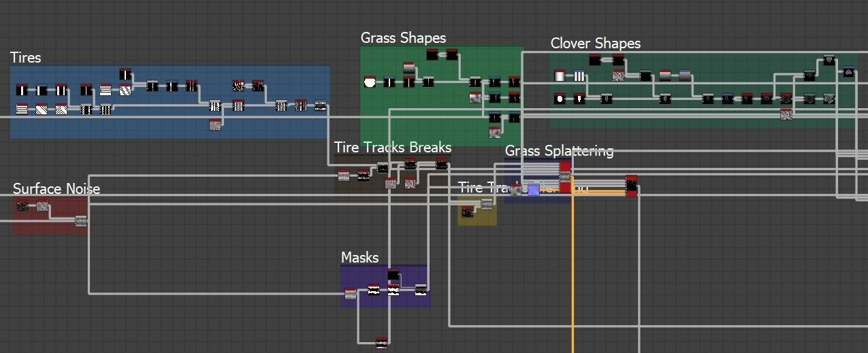Select the Surface Noise frame title
Image resolution: width=868 pixels, height=353 pixels.
tap(57, 188)
